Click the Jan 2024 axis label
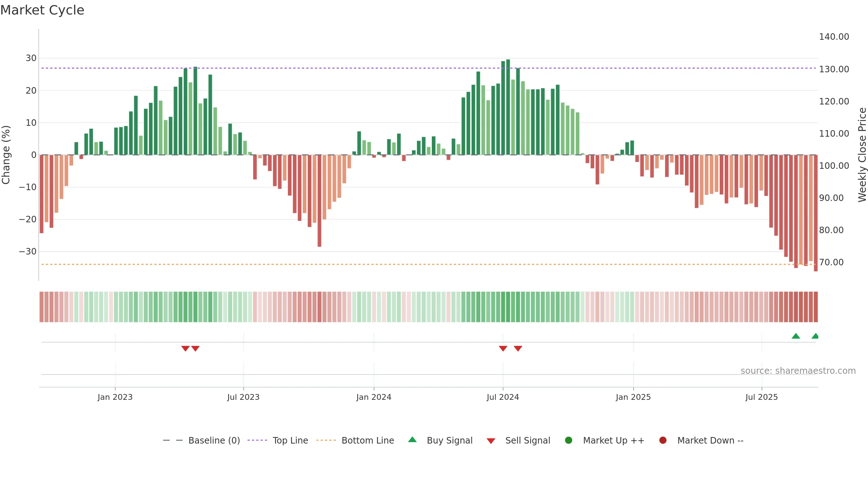This screenshot has height=488, width=868. [x=374, y=397]
